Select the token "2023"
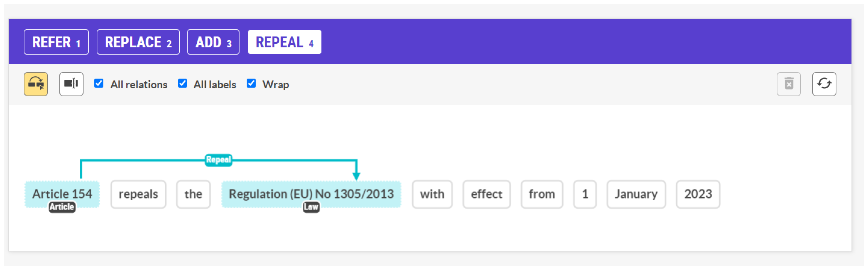Screen dimensions: 868x271 click(698, 194)
